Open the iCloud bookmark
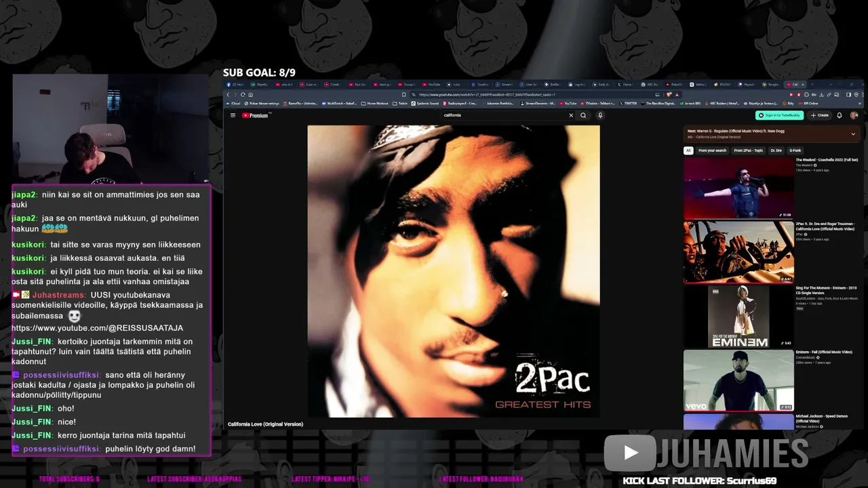Viewport: 868px width, 488px height. point(233,104)
